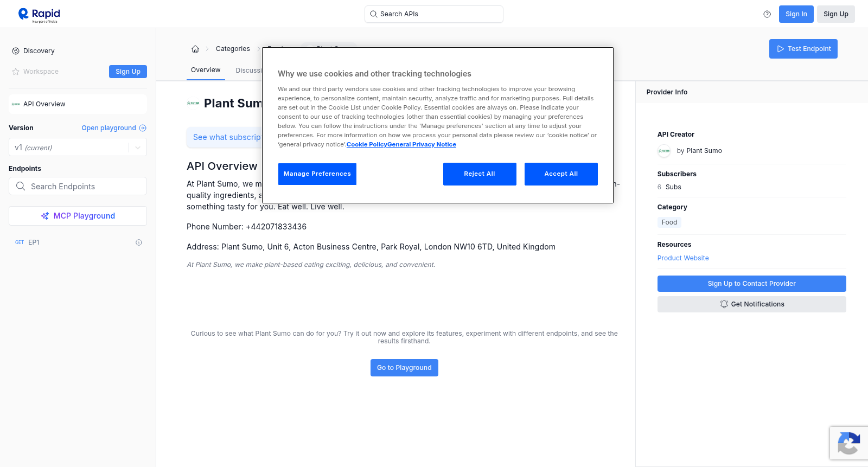Focus the Search APIs field

(434, 14)
